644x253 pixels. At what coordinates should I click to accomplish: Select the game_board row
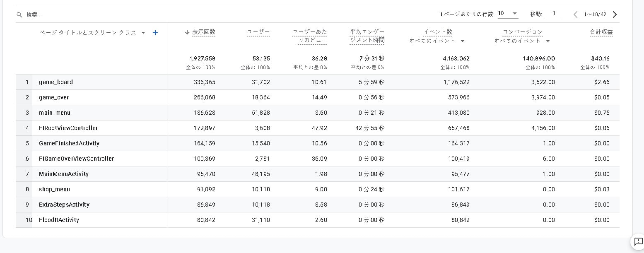(56, 82)
